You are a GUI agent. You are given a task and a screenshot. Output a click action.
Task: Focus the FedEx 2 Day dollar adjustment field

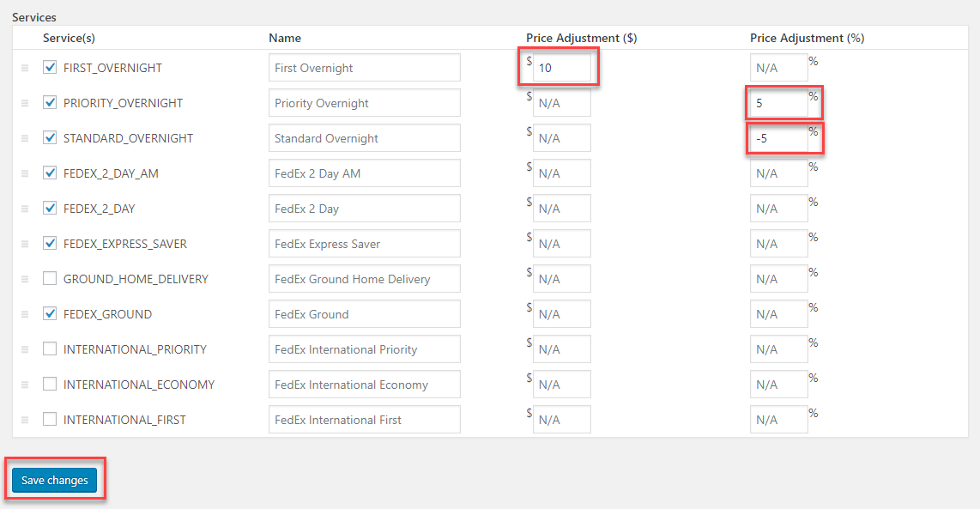tap(562, 209)
